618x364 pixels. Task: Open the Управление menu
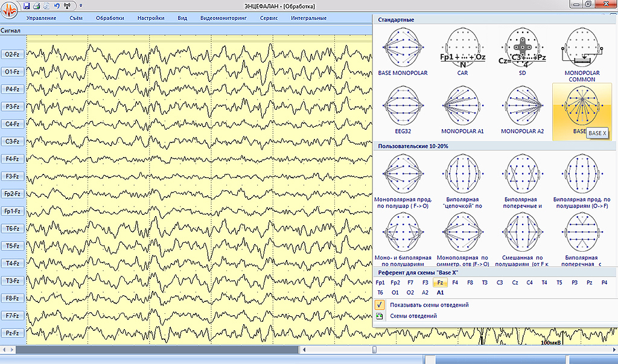[x=42, y=18]
